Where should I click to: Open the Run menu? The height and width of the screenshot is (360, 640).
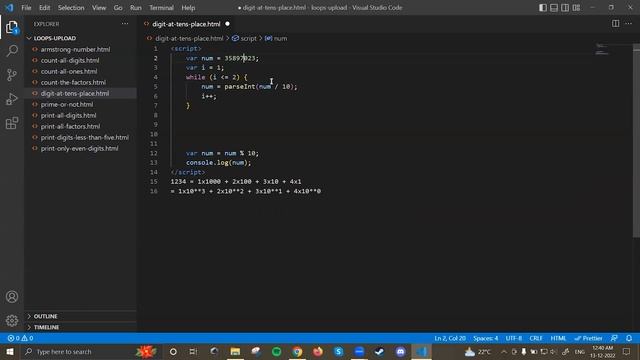(x=136, y=8)
